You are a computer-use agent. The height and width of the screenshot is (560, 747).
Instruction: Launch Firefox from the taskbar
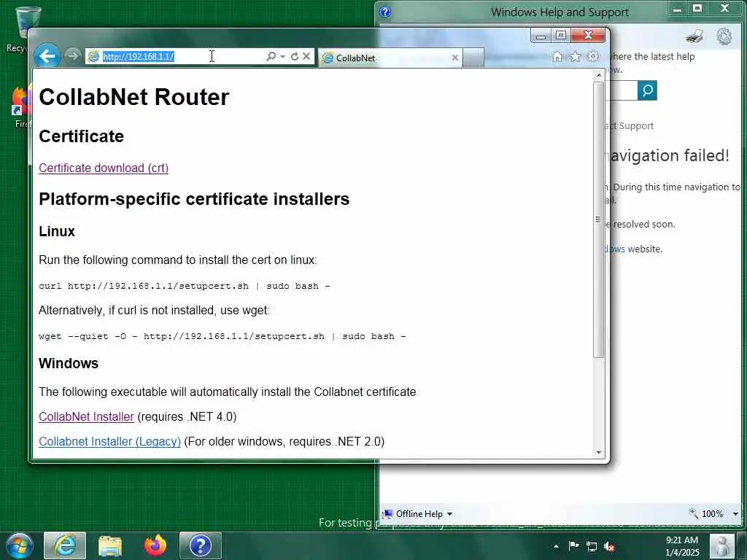[155, 545]
